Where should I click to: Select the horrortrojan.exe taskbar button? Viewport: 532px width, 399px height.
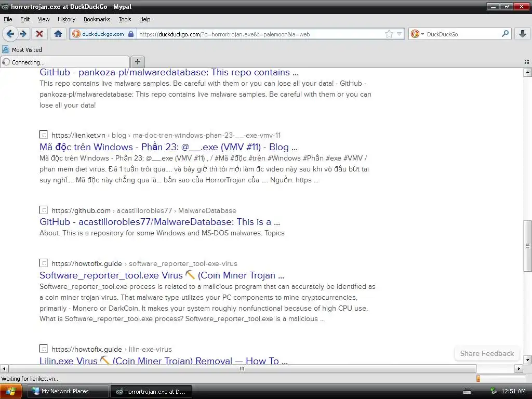click(x=151, y=392)
